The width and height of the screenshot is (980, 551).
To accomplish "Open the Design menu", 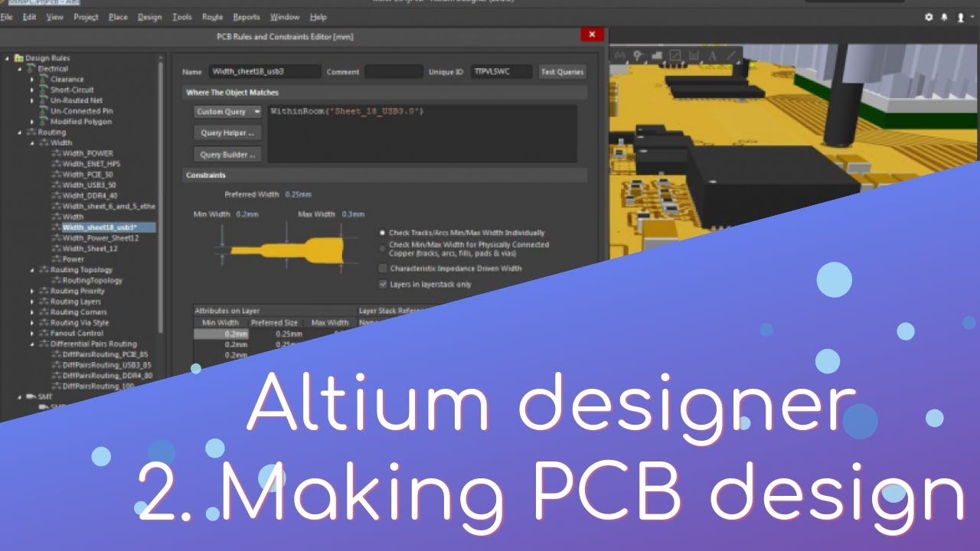I will [150, 17].
